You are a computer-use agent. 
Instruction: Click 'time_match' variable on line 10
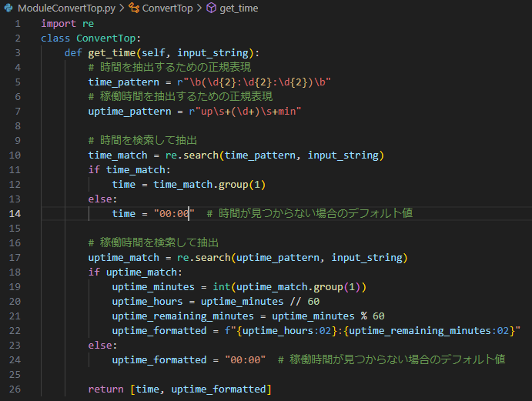(118, 155)
